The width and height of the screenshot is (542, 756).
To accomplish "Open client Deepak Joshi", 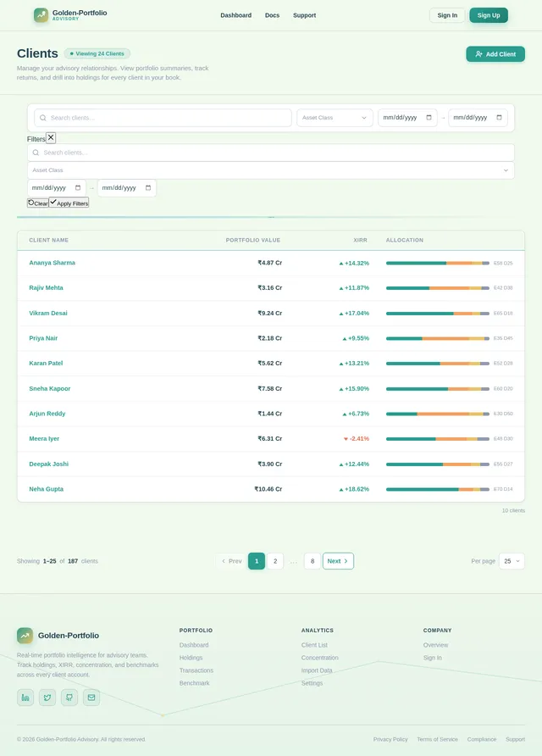I will [48, 464].
